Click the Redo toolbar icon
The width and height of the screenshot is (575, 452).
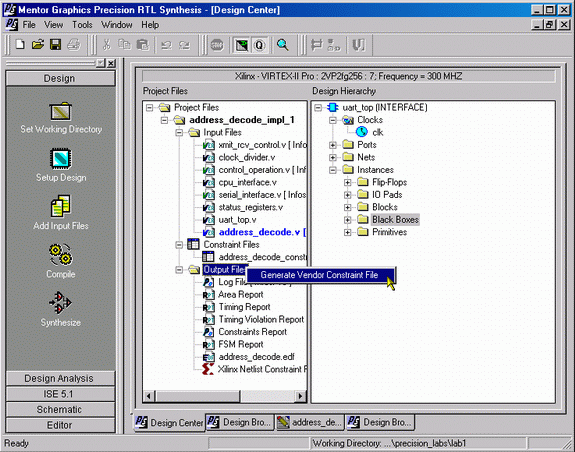click(x=184, y=45)
